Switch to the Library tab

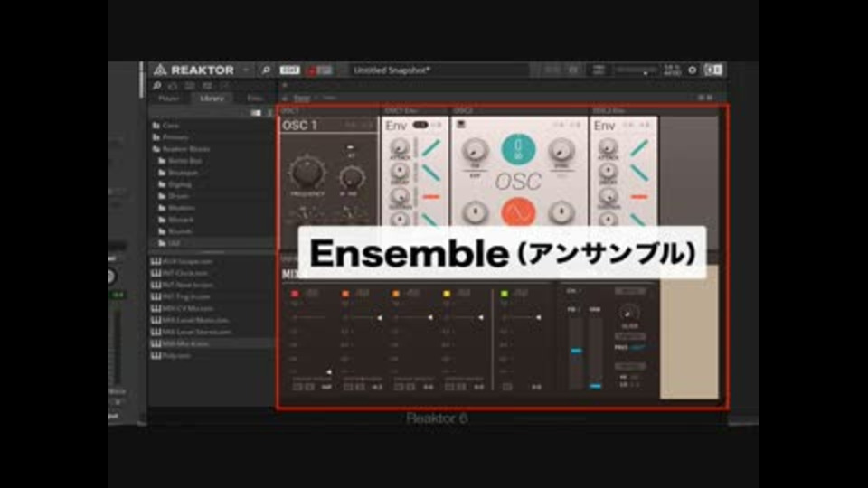click(212, 99)
